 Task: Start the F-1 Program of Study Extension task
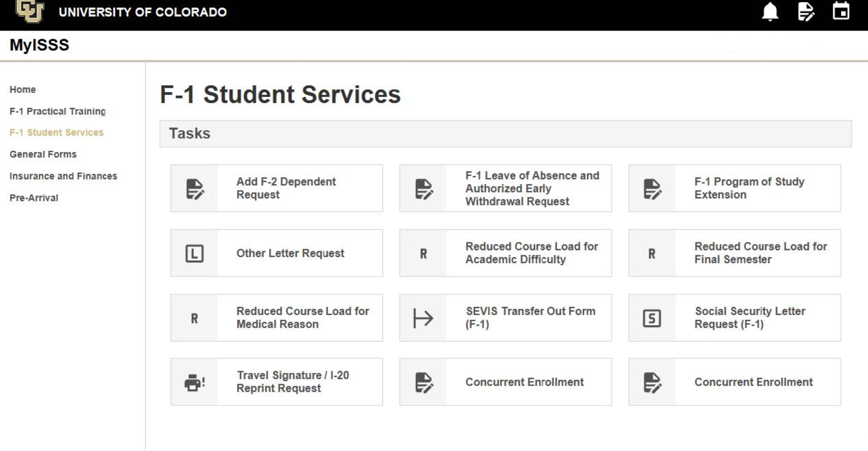pos(735,188)
